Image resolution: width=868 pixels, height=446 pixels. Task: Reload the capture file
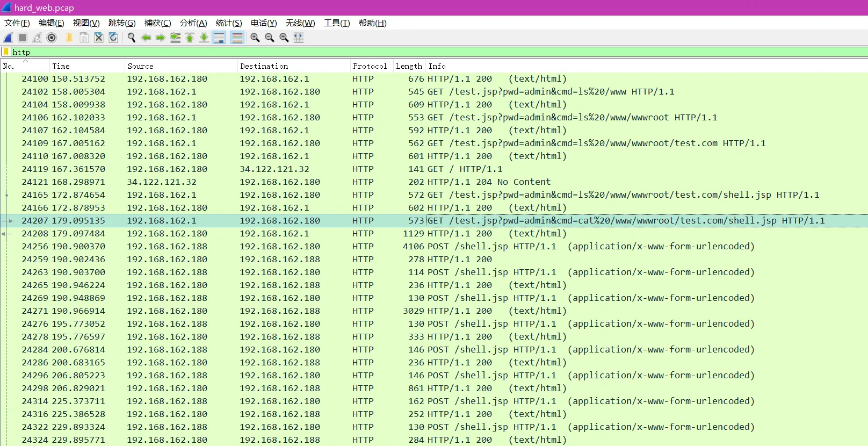pyautogui.click(x=113, y=38)
